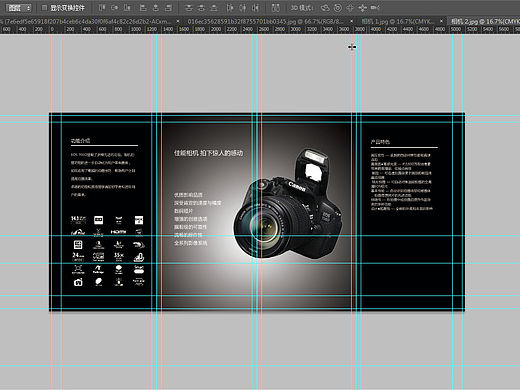Select the 3D pan object mode icon
The image size is (520, 390).
[x=350, y=8]
